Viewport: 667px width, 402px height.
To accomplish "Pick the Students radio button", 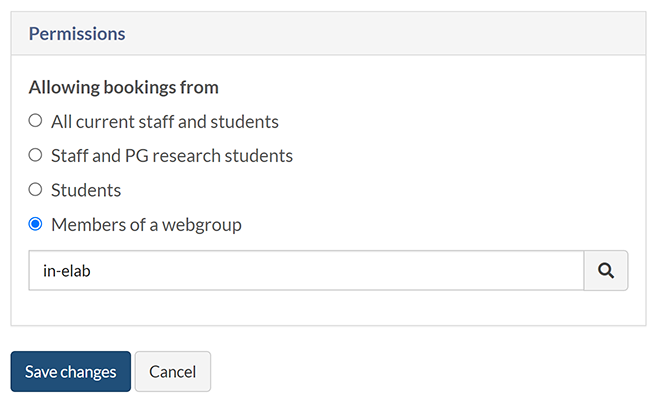I will pyautogui.click(x=35, y=189).
